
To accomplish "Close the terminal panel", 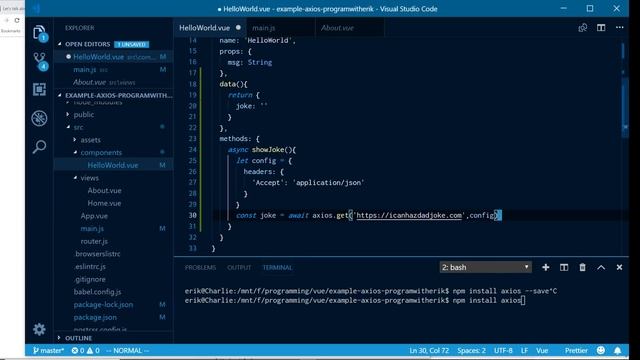I will point(619,267).
